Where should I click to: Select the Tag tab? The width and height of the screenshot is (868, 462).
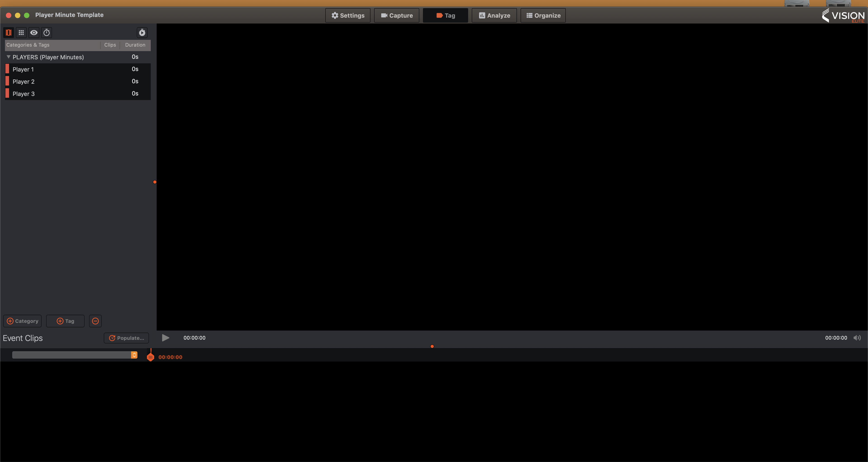tap(446, 16)
